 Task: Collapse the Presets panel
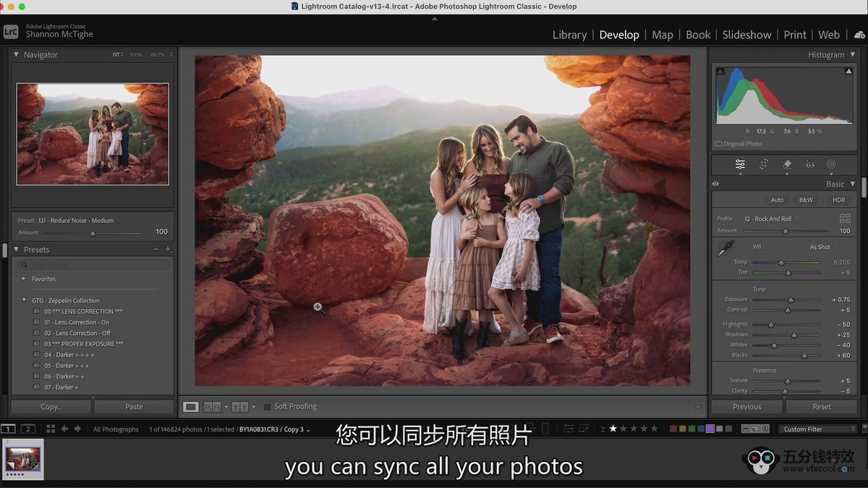pyautogui.click(x=16, y=249)
